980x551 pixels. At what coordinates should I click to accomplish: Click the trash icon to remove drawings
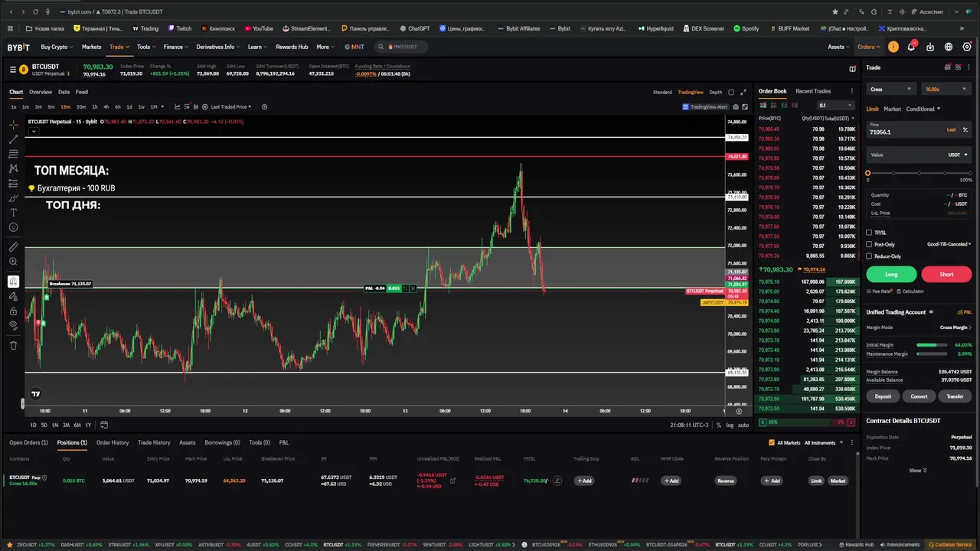pyautogui.click(x=13, y=345)
